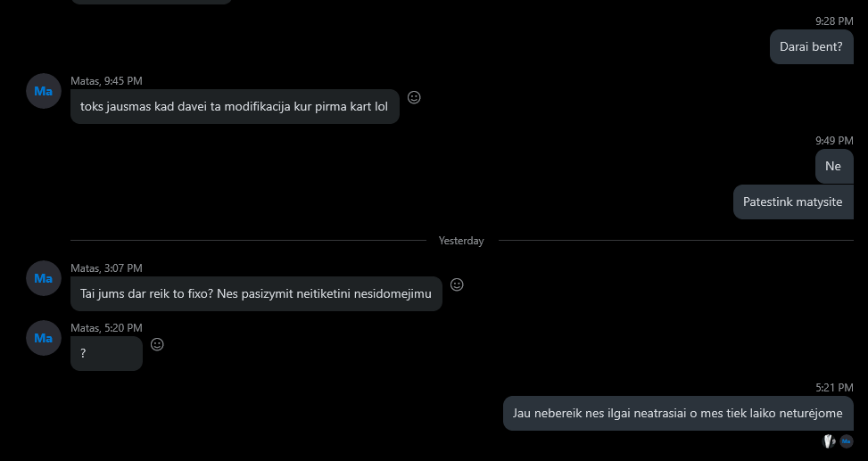This screenshot has height=461, width=868.
Task: Open reaction picker for 'Tai jums dar reik' message
Action: 457,284
